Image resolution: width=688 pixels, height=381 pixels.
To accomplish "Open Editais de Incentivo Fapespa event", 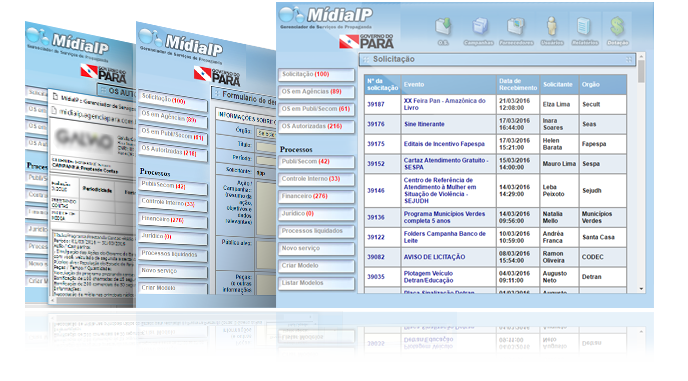I will (x=444, y=144).
